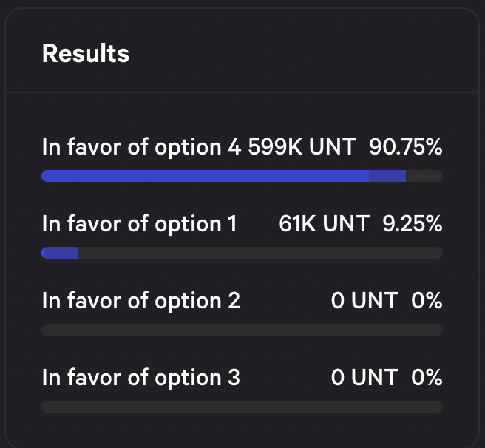Select the "In favor of option 3" label
The height and width of the screenshot is (448, 485).
coord(141,378)
